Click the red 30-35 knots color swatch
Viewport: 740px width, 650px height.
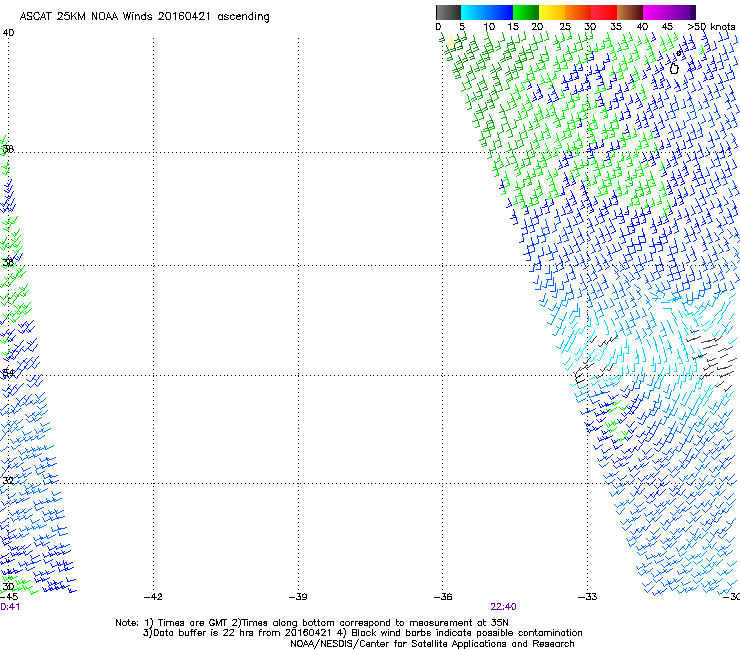coord(604,12)
